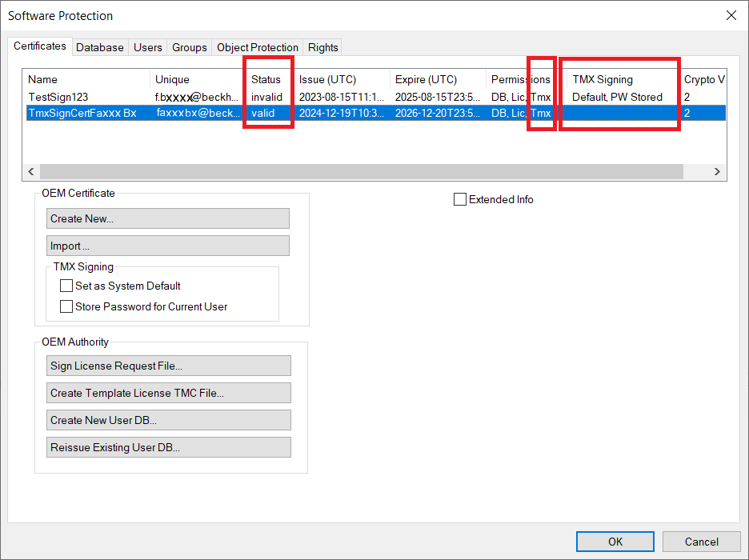The image size is (749, 560).
Task: Select the TestSign123 certificate row
Action: click(x=376, y=97)
